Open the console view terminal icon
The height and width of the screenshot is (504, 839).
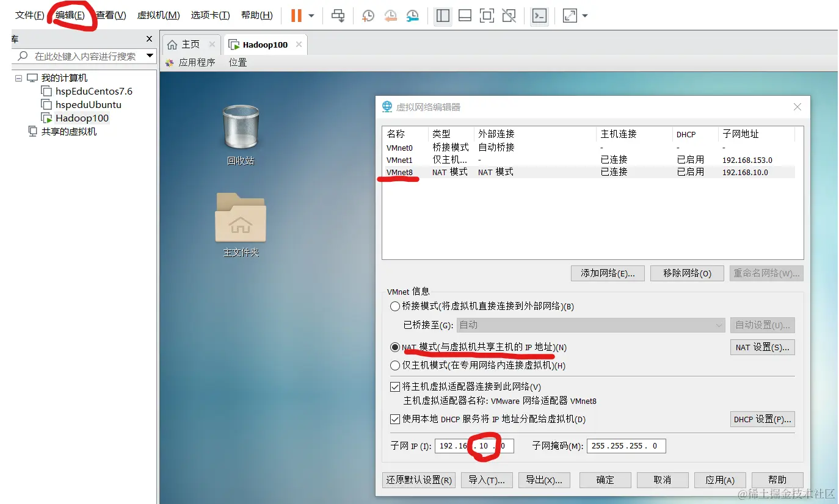coord(539,15)
